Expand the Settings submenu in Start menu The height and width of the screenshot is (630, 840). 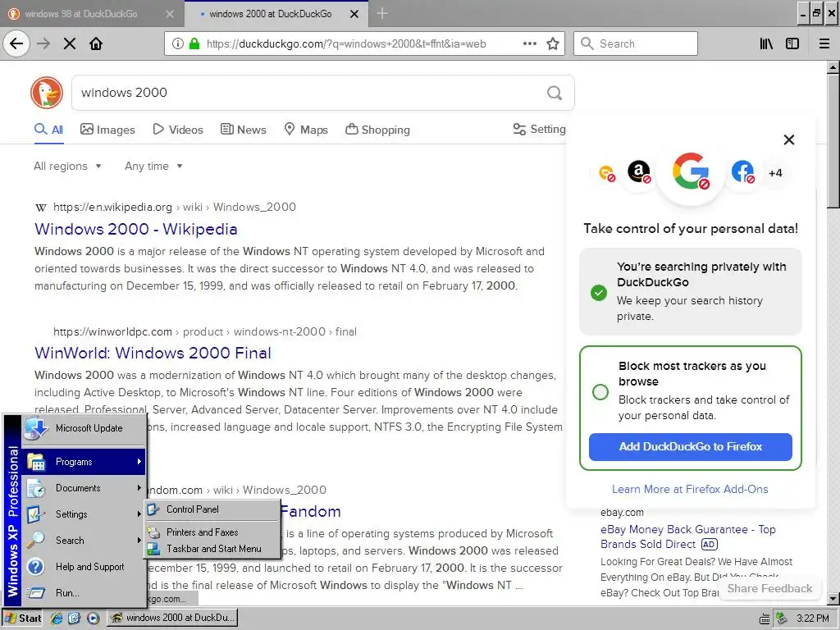pyautogui.click(x=84, y=514)
